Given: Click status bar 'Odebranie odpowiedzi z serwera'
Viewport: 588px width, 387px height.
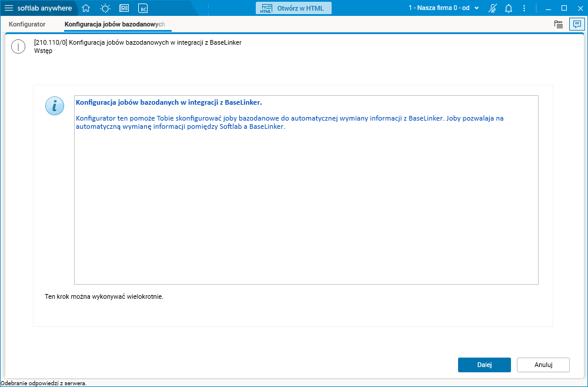Looking at the screenshot, I should point(44,383).
